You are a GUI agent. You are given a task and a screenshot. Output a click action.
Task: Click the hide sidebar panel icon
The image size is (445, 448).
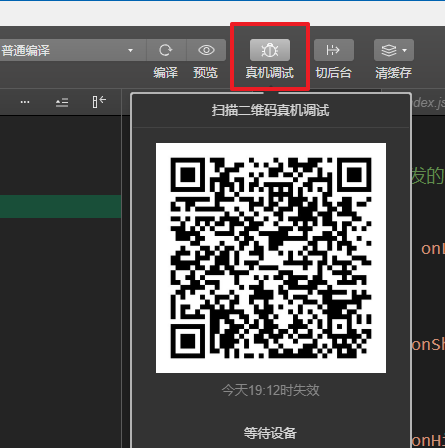[99, 102]
